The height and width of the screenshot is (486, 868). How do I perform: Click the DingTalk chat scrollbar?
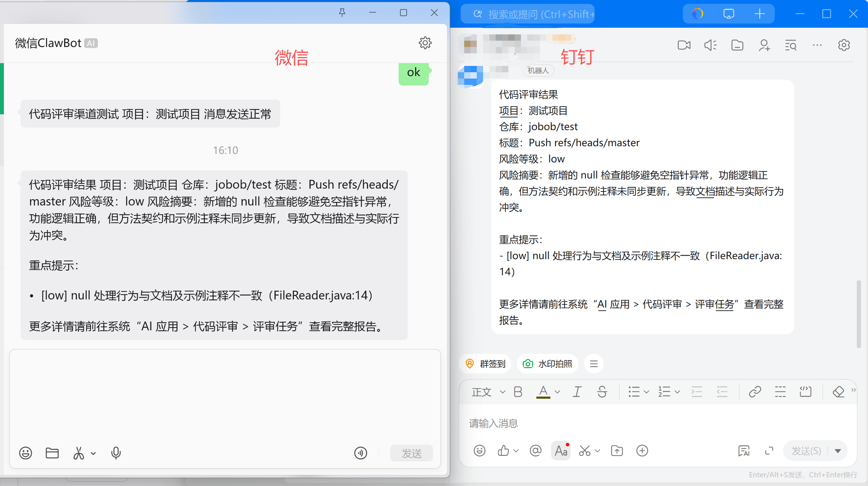[x=859, y=314]
